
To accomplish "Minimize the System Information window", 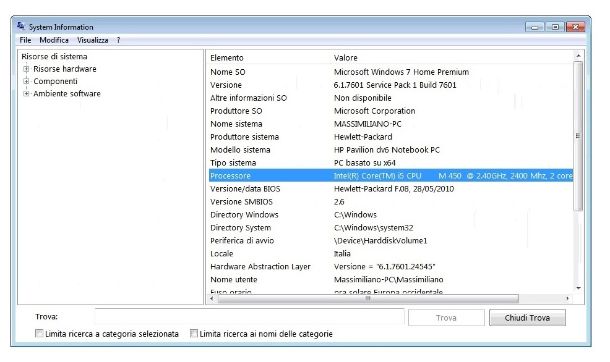I will 535,27.
